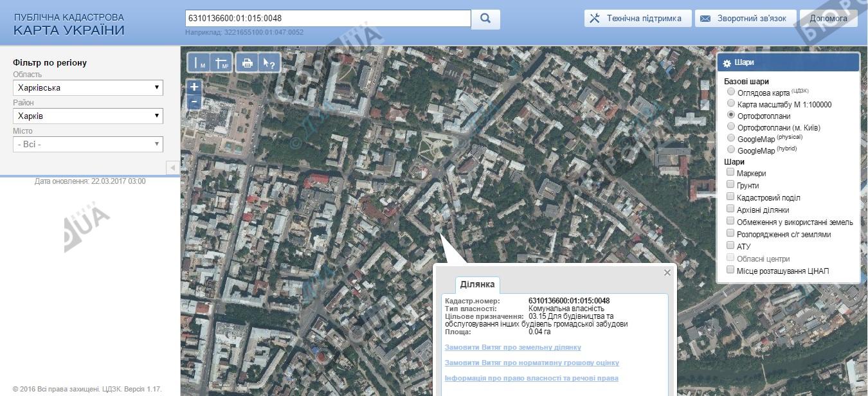The width and height of the screenshot is (868, 396).
Task: Open the Місто dropdown
Action: tap(88, 145)
